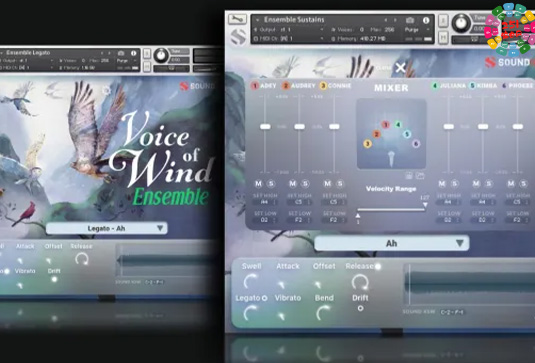Click the Soundiron S logo below the wrench
The height and width of the screenshot is (363, 535).
pyautogui.click(x=238, y=37)
